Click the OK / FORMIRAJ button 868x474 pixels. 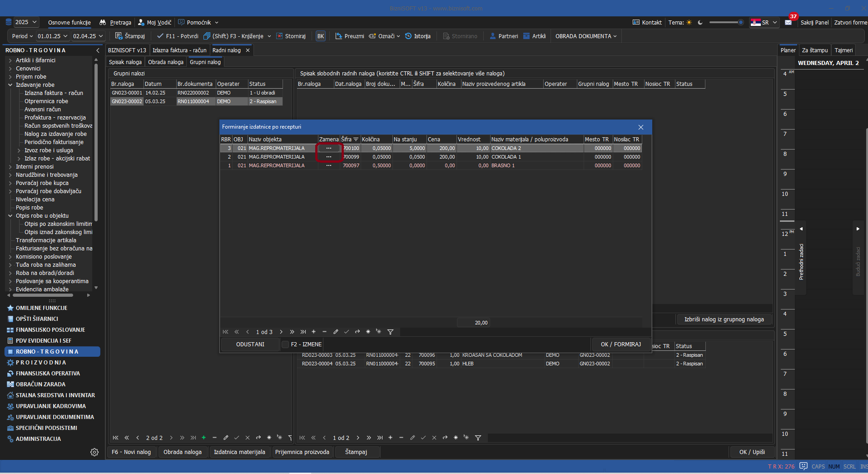pyautogui.click(x=620, y=344)
